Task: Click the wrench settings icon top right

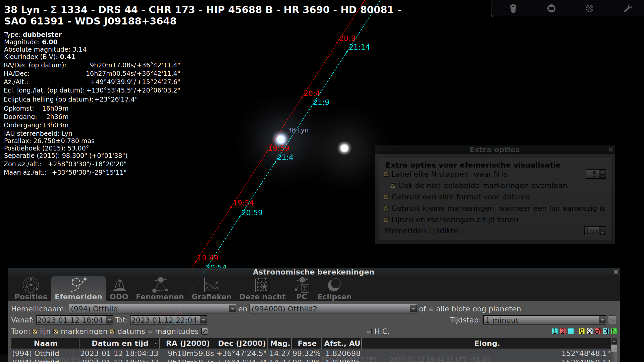Action: click(628, 8)
